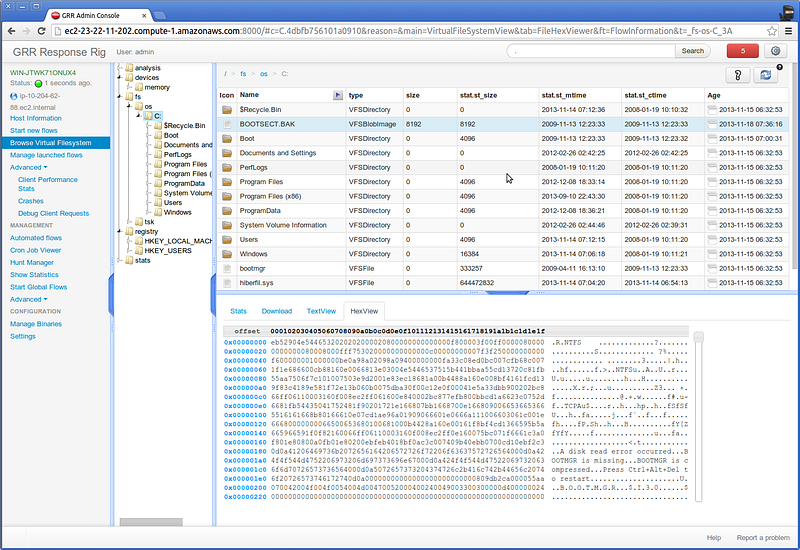Click the hex viewer vertical scrollbar handle
Image resolution: width=800 pixels, height=550 pixels.
click(x=698, y=337)
